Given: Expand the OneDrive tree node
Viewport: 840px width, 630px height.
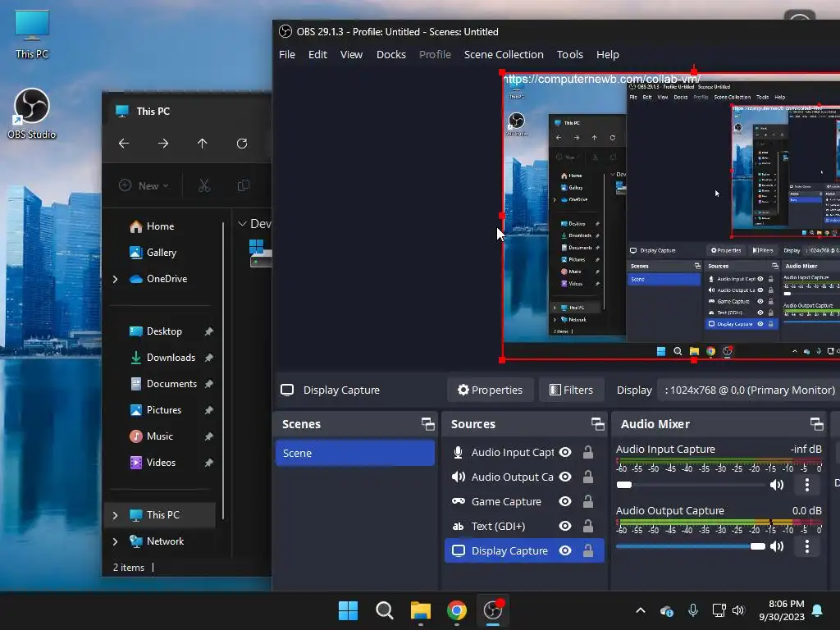Looking at the screenshot, I should pyautogui.click(x=115, y=279).
